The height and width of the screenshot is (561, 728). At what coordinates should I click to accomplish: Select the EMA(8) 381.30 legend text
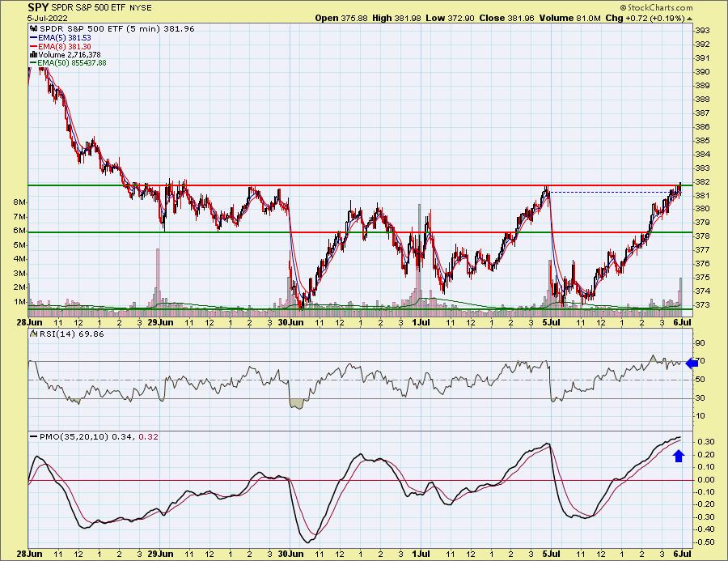pos(65,46)
